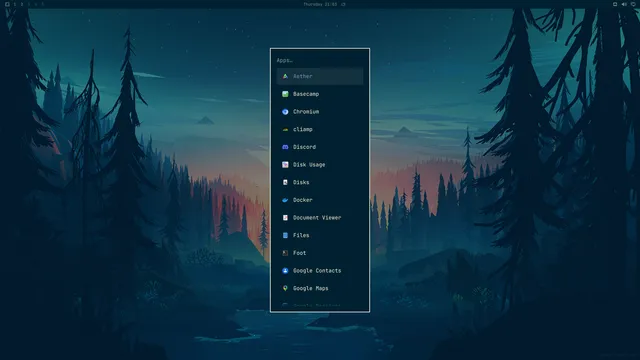Open Basecamp via its green icon
This screenshot has height=360, width=640.
pyautogui.click(x=285, y=94)
